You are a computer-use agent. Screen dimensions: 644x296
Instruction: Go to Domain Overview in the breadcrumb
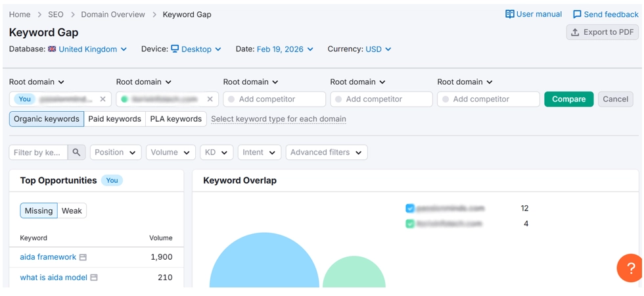coord(113,14)
